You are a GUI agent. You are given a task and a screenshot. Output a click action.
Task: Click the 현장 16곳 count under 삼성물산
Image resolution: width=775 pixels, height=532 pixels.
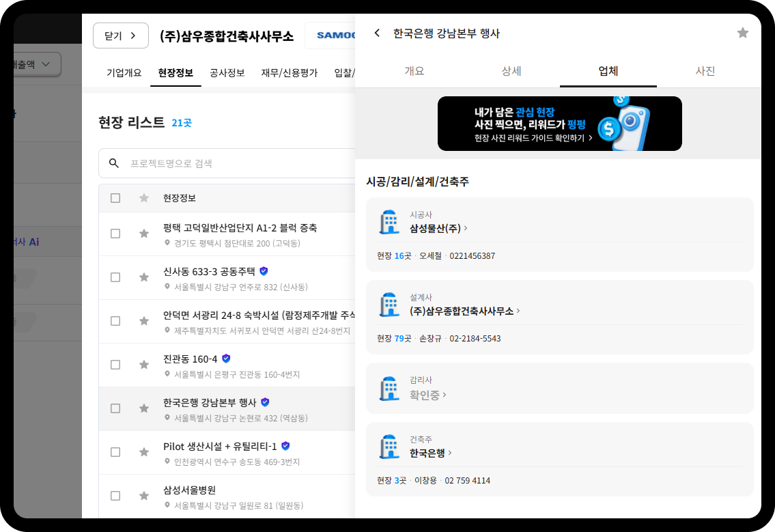pyautogui.click(x=394, y=256)
